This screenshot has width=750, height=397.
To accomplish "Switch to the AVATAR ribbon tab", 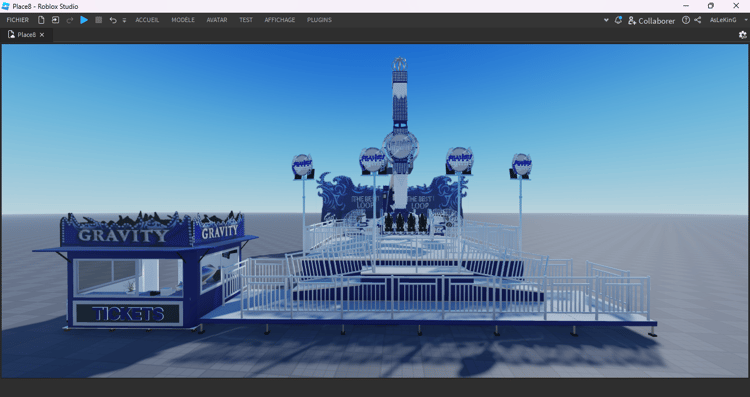I will point(217,20).
